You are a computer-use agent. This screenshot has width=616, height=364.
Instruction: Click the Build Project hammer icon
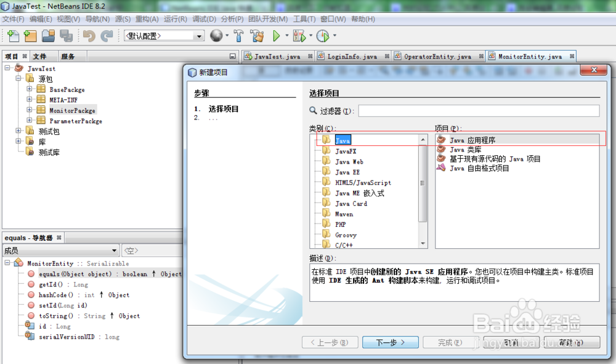tap(238, 36)
